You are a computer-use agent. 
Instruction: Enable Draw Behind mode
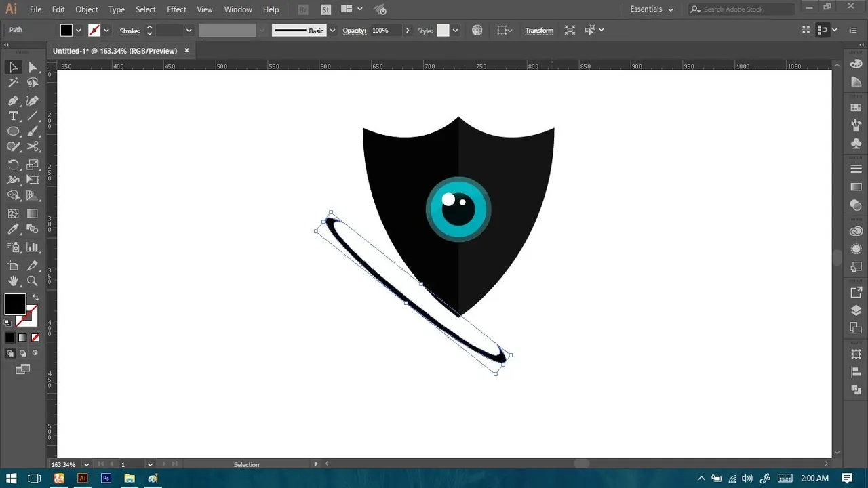pyautogui.click(x=22, y=353)
